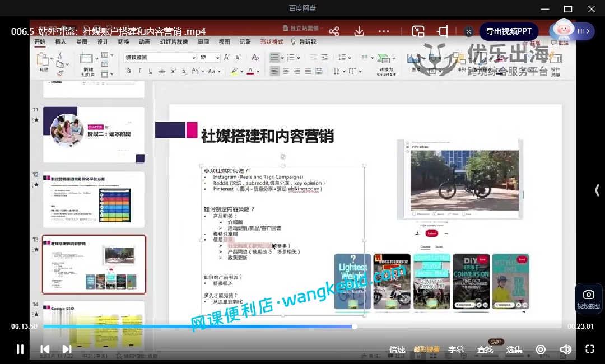Align text right in the ribbon
The width and height of the screenshot is (605, 364).
[x=297, y=71]
